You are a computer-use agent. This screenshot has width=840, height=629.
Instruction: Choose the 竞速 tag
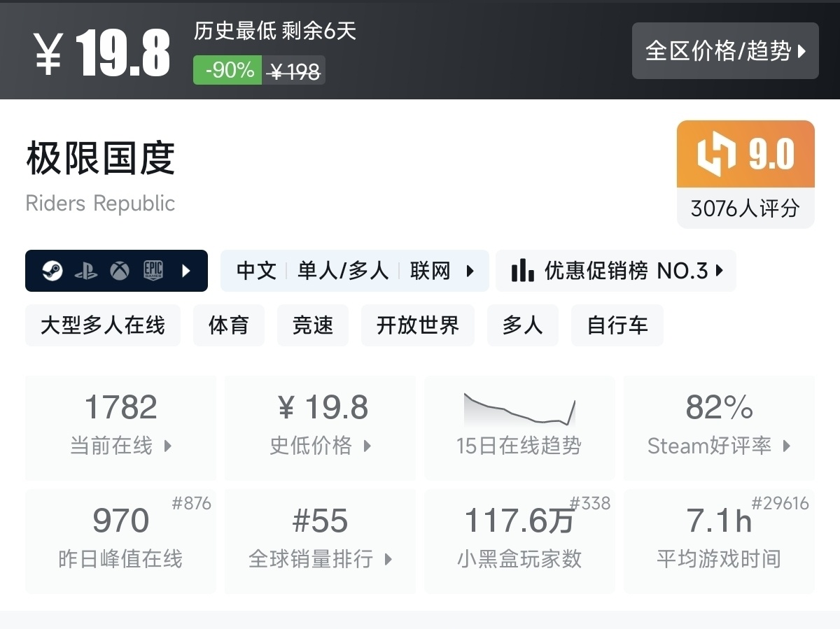coord(313,325)
